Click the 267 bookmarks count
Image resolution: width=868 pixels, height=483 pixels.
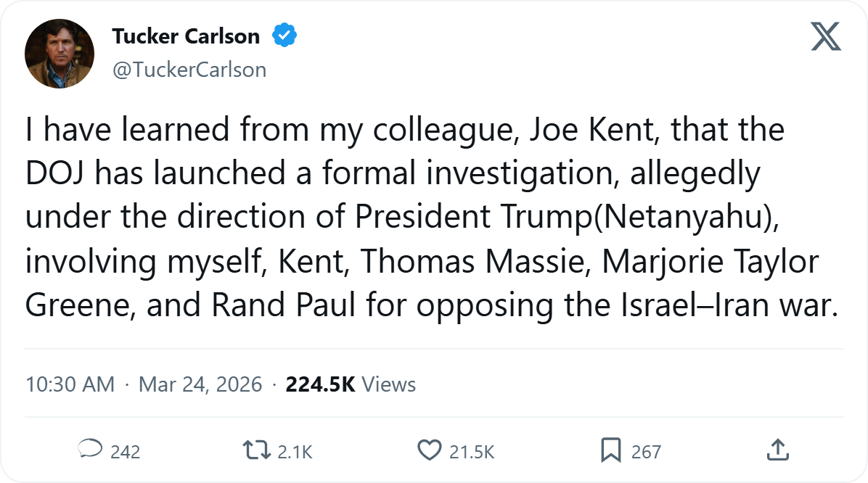click(x=646, y=452)
